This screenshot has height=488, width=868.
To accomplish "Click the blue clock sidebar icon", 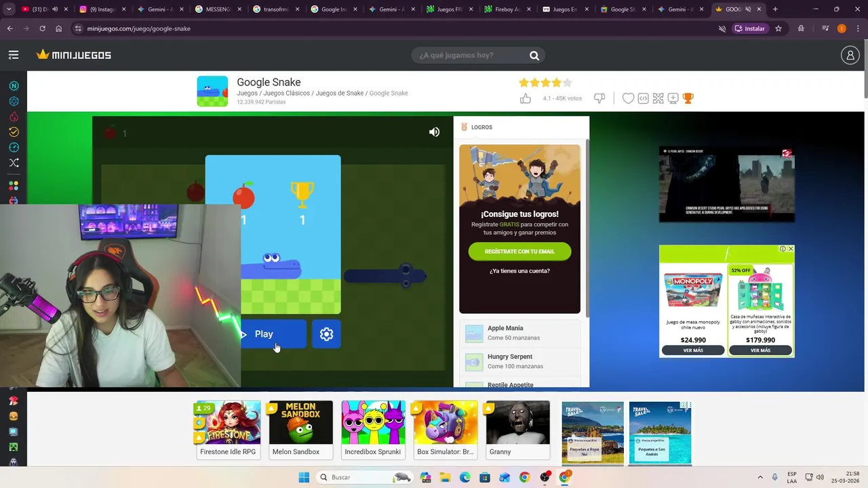I will [14, 147].
